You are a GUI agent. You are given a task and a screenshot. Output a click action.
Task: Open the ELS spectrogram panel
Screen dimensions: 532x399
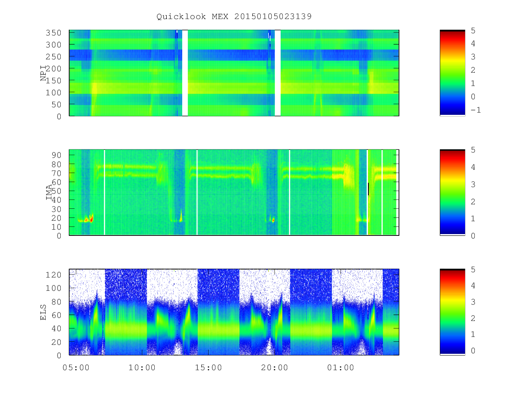(x=234, y=312)
